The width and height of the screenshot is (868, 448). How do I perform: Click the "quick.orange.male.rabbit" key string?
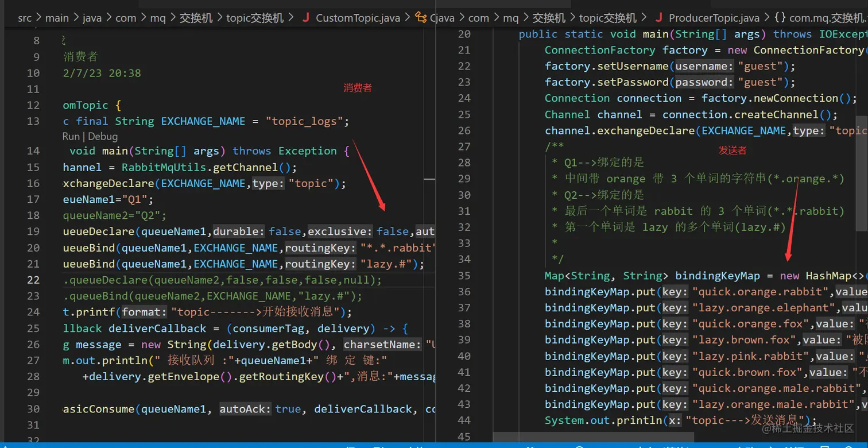[x=777, y=388]
